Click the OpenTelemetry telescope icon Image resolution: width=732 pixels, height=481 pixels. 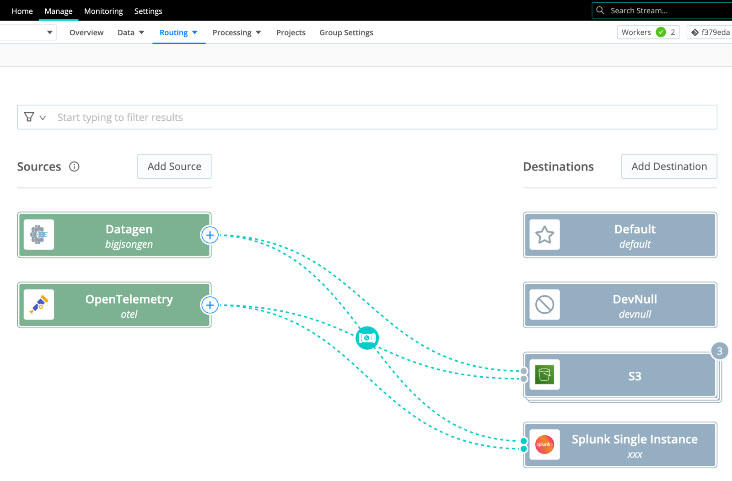39,305
